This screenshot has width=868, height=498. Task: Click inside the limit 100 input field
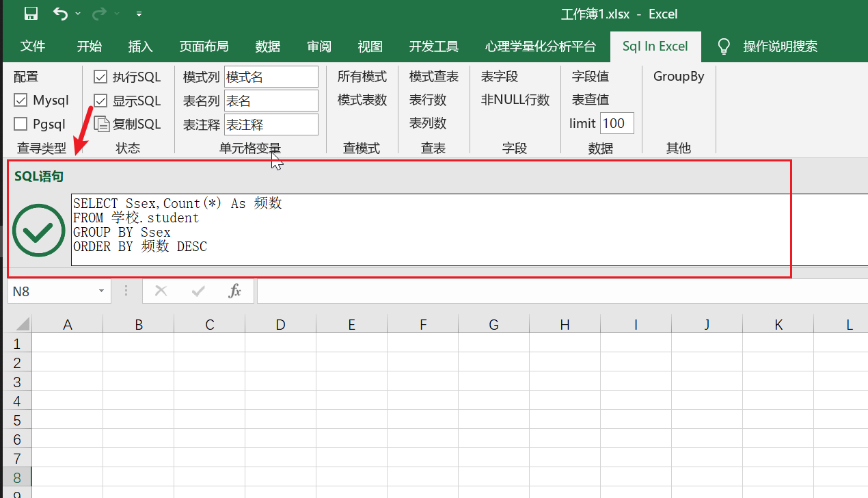[615, 123]
